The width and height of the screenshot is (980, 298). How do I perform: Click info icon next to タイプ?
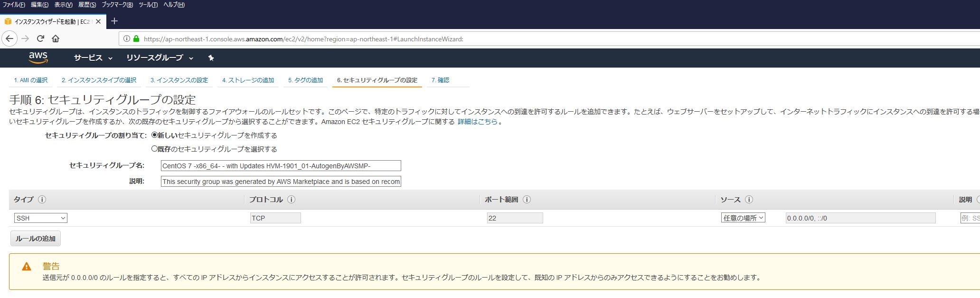coord(42,200)
